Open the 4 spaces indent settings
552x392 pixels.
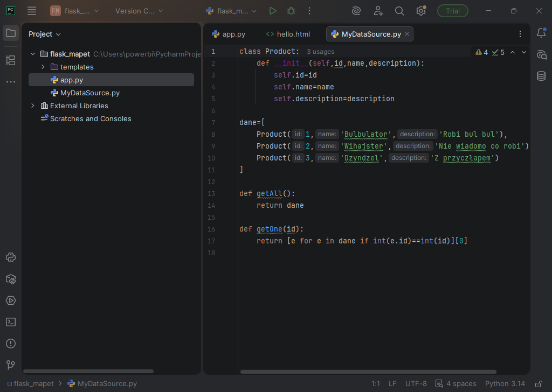pyautogui.click(x=461, y=383)
